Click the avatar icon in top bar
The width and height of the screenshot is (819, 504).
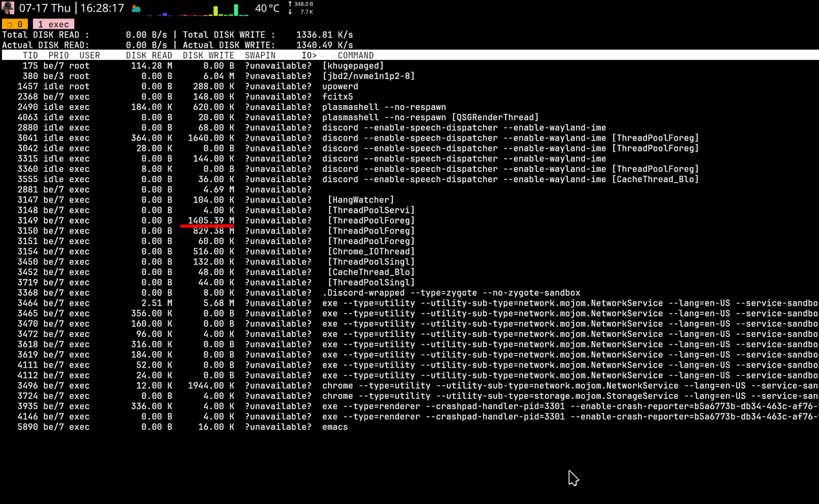(x=8, y=8)
